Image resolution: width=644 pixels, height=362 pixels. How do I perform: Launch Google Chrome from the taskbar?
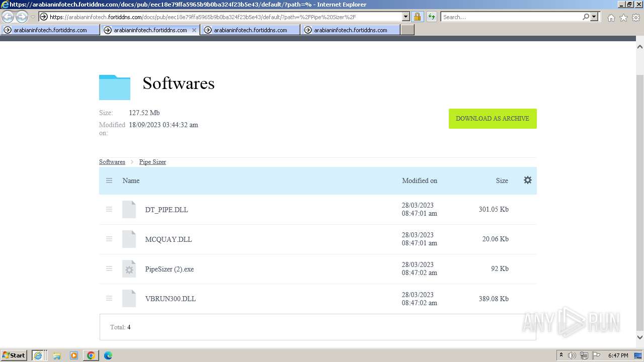click(x=91, y=355)
